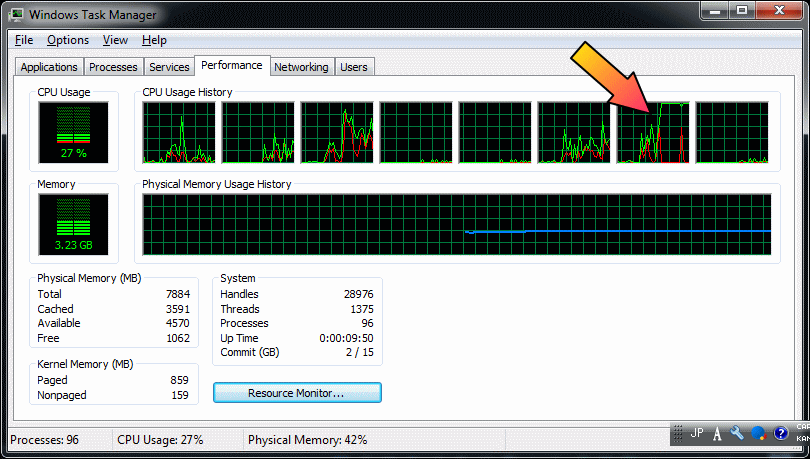Click the CPU Usage 27 % meter
This screenshot has width=810, height=459.
click(73, 133)
